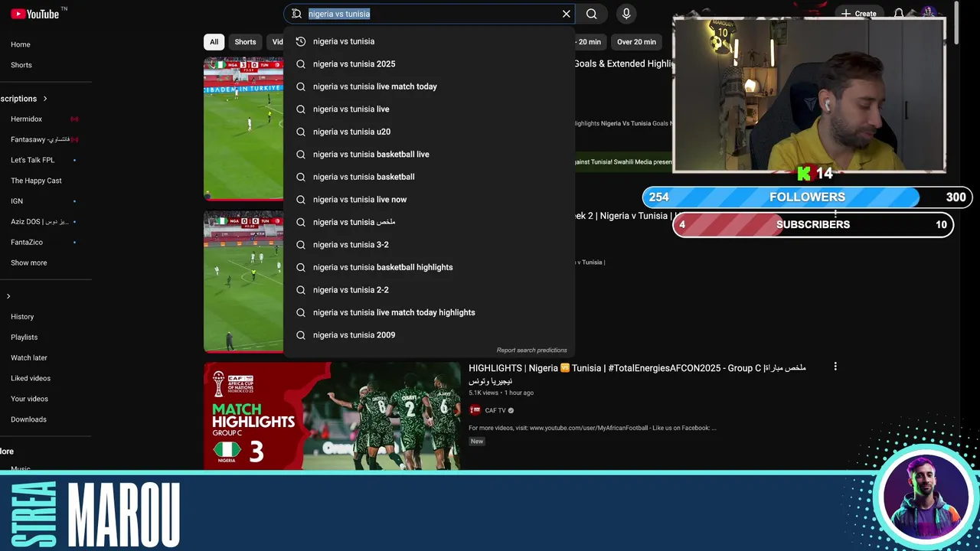Select suggestion nigeria vs tunisia basketball live
980x551 pixels.
[x=429, y=155]
